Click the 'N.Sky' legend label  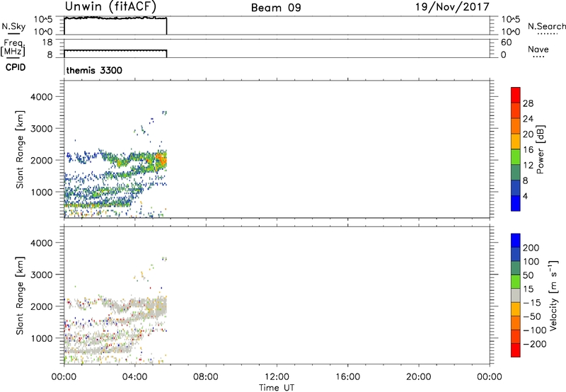pos(13,26)
